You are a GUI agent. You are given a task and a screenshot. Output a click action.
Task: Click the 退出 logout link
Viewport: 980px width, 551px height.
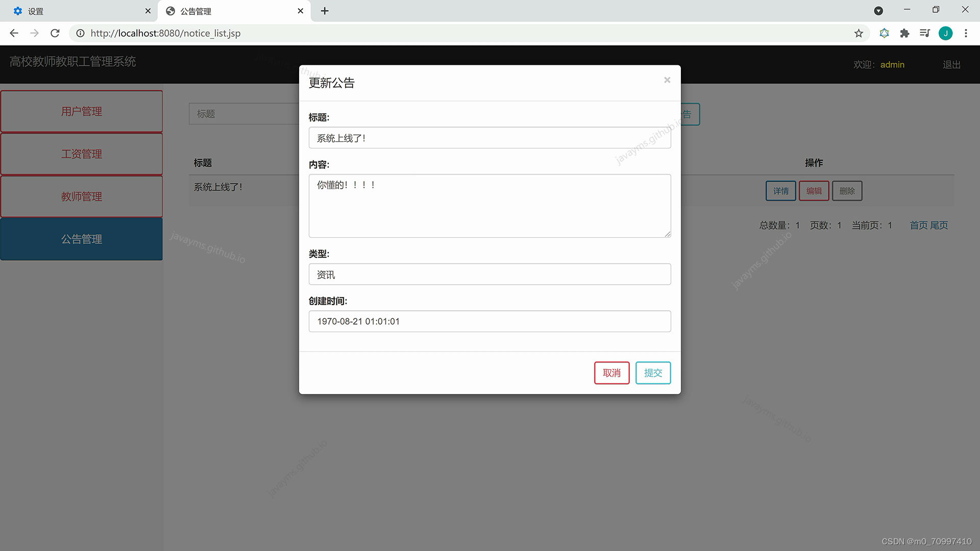click(951, 65)
